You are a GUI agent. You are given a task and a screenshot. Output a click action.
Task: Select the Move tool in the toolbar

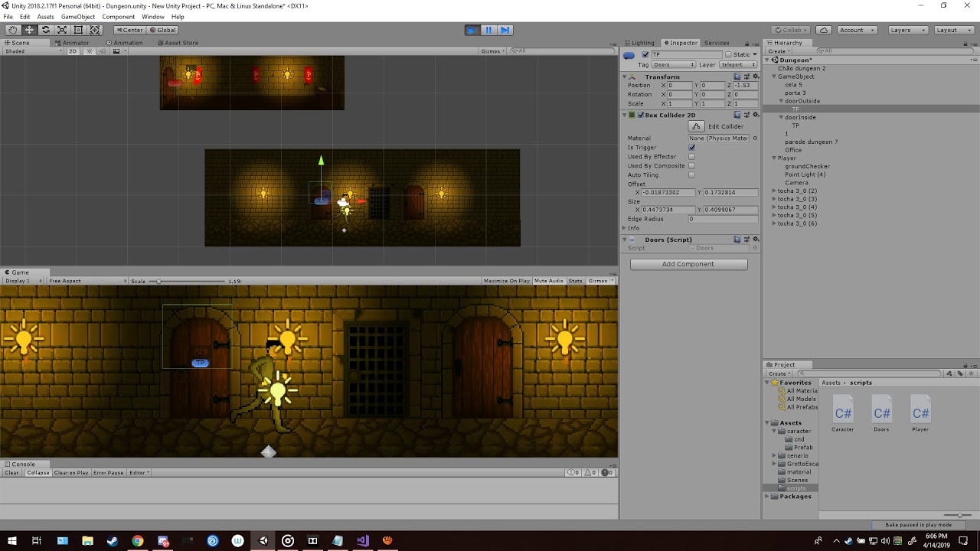(29, 30)
